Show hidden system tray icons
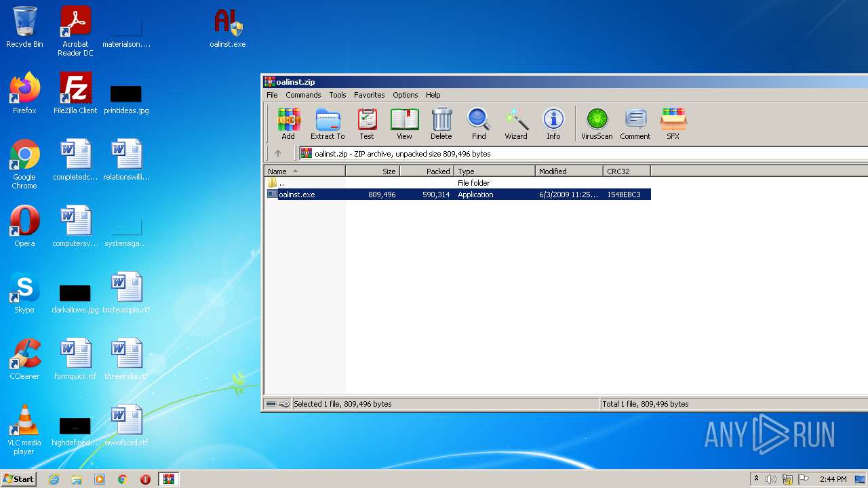868x488 pixels. (x=756, y=479)
